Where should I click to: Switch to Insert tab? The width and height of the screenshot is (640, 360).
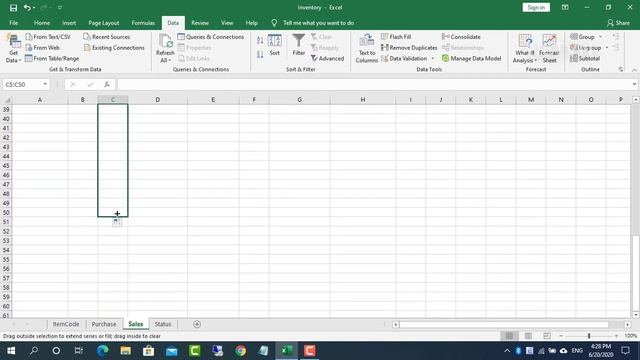coord(69,23)
